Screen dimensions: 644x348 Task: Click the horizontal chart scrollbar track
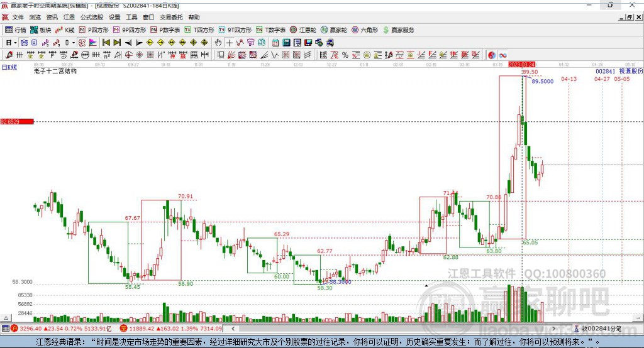pos(393,329)
